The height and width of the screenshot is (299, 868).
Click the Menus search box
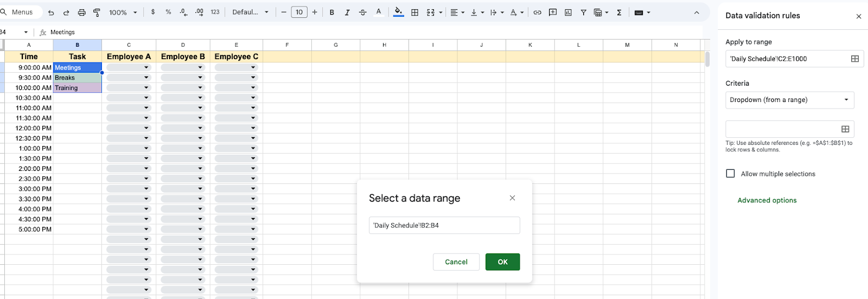22,12
